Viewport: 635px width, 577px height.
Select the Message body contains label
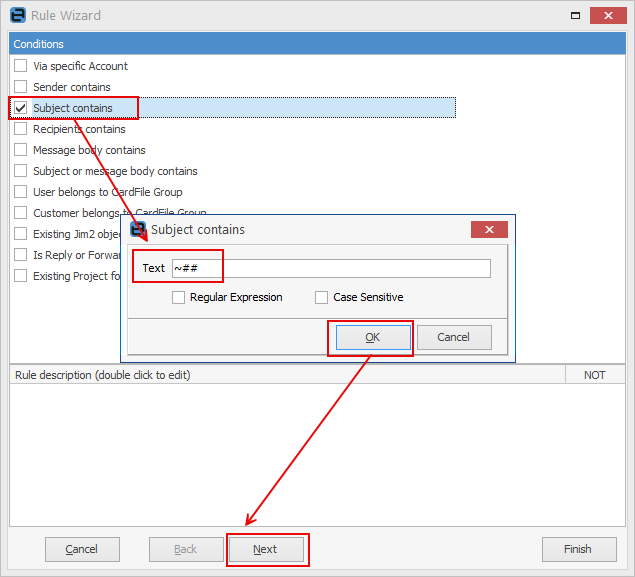point(89,150)
